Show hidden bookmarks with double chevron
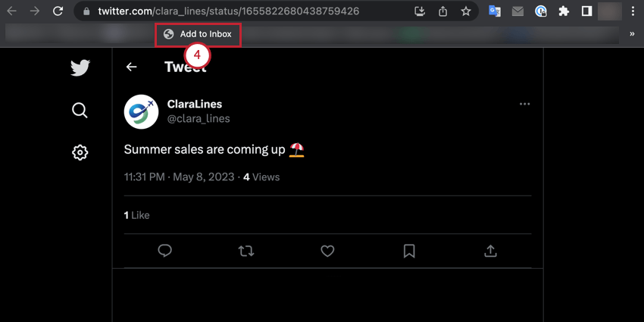The width and height of the screenshot is (644, 322). tap(632, 34)
